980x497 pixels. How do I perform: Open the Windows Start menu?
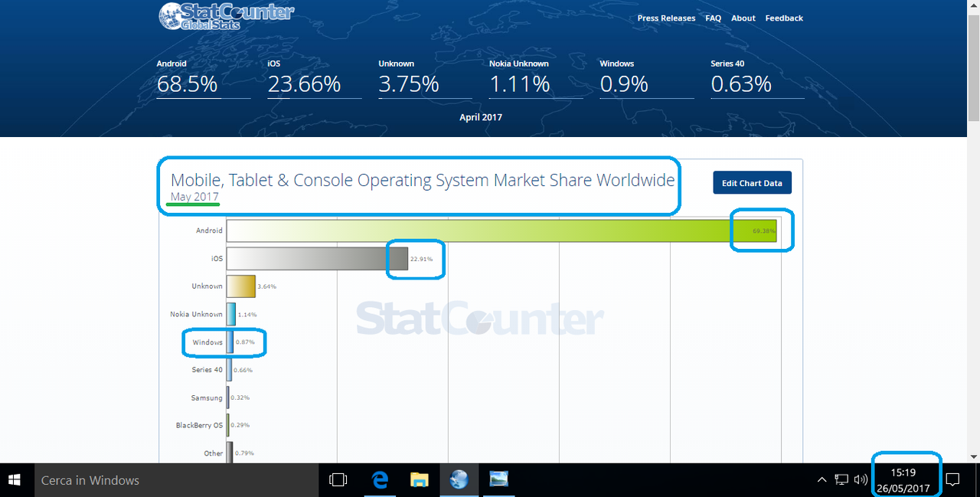tap(15, 480)
